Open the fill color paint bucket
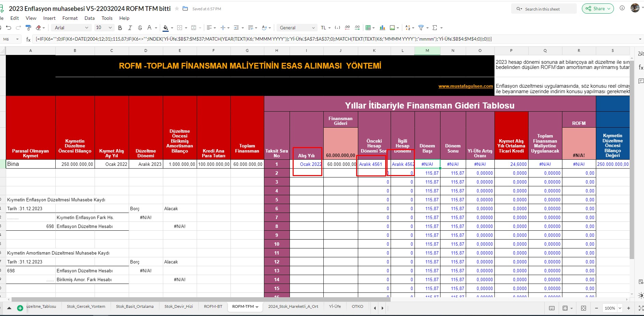Viewport: 644px width, 316px height. tap(166, 28)
